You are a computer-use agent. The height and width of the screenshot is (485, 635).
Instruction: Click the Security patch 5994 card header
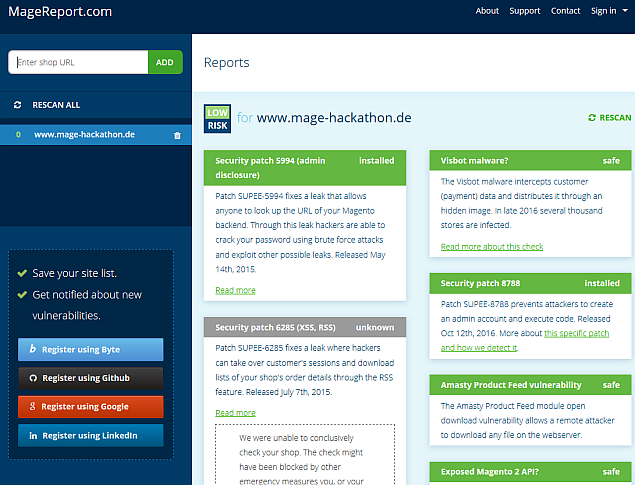[x=305, y=168]
